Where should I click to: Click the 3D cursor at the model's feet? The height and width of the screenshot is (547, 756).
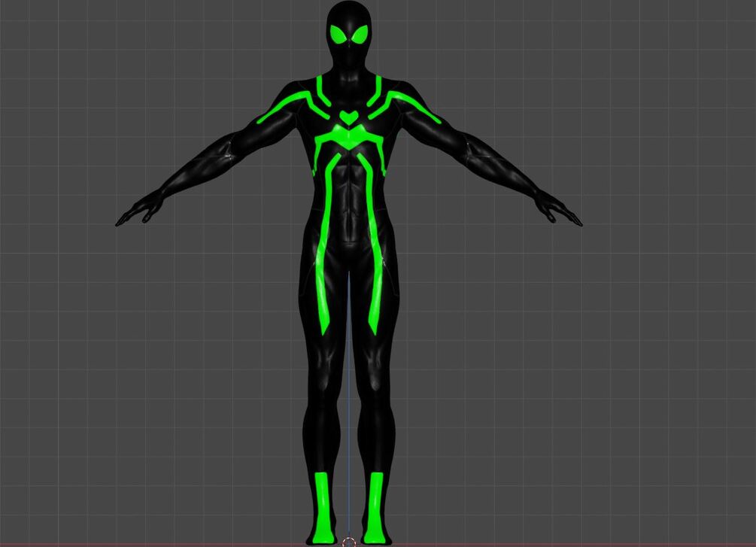[x=349, y=542]
